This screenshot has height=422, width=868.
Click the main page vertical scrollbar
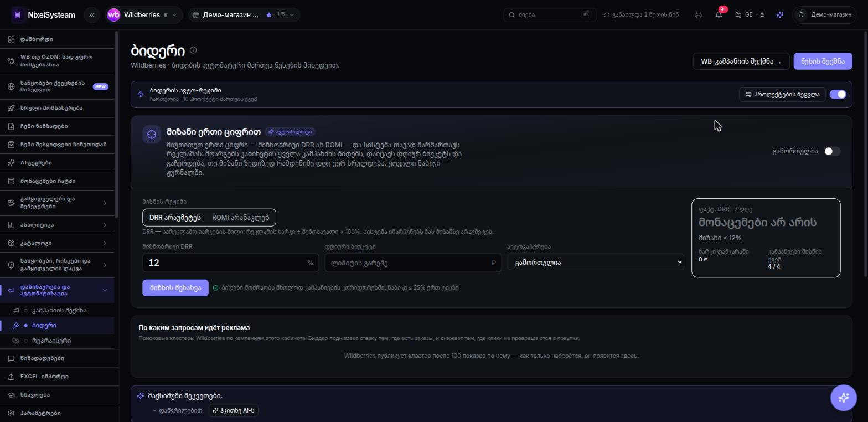click(x=865, y=155)
